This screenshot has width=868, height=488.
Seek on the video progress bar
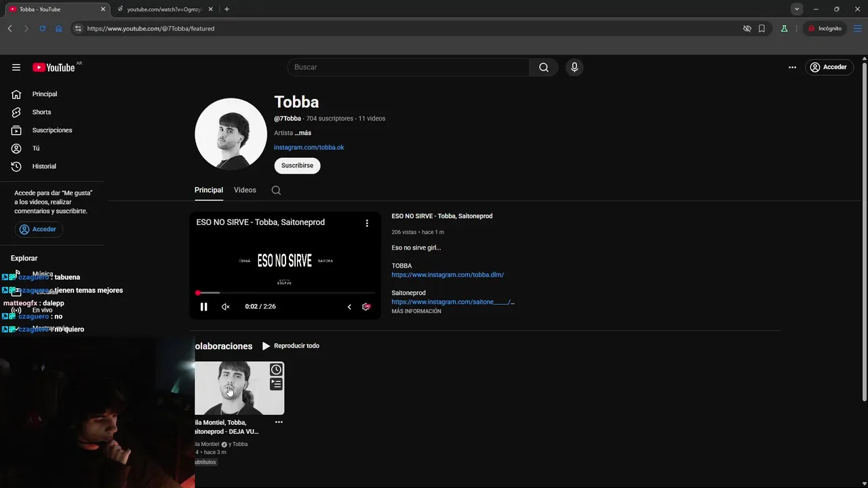pyautogui.click(x=285, y=293)
